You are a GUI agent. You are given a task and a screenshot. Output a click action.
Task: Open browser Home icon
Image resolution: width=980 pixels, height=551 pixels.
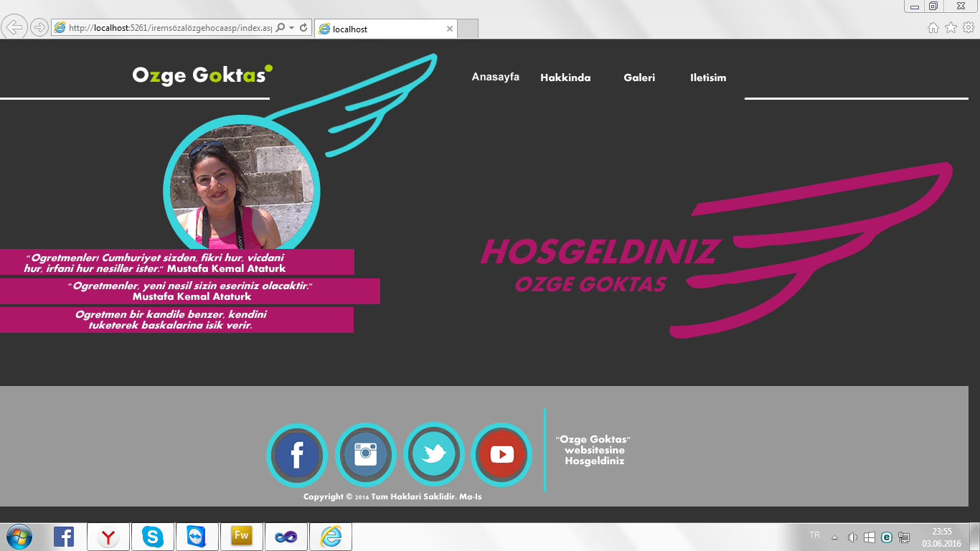pos(933,27)
